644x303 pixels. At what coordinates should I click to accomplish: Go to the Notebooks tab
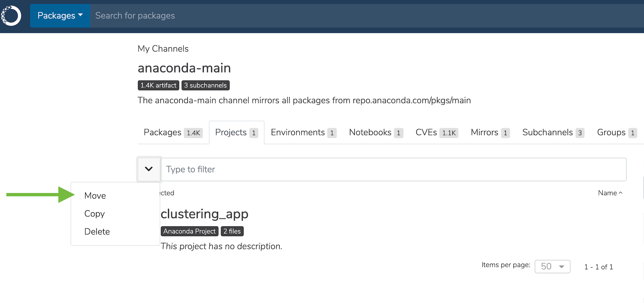pos(376,132)
